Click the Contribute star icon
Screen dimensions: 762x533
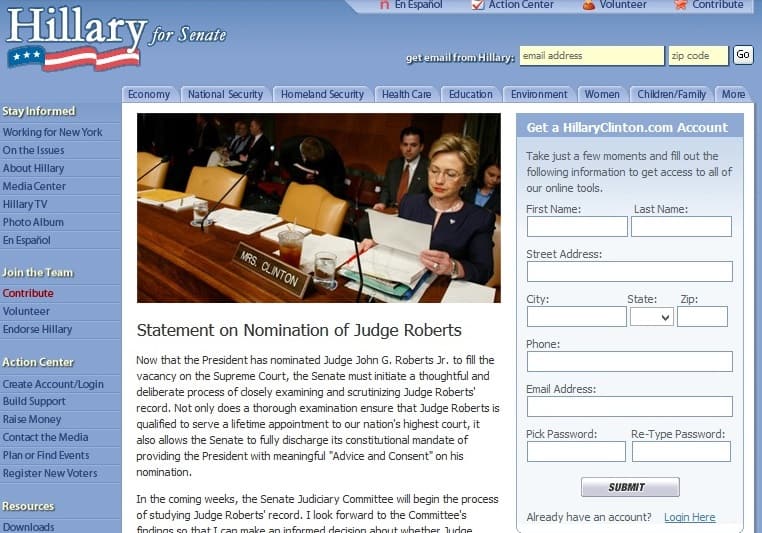click(680, 5)
